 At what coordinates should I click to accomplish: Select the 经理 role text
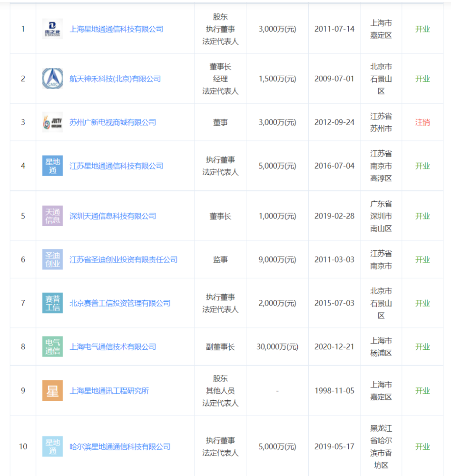click(x=220, y=79)
